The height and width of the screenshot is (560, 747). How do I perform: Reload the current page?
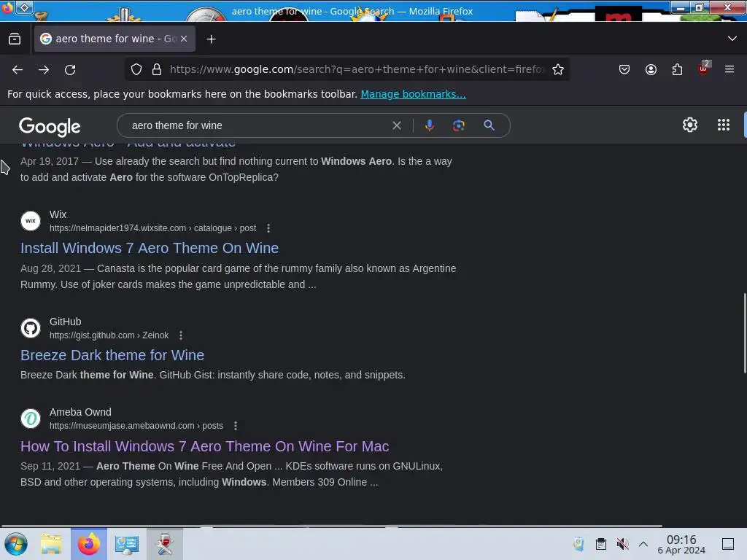pyautogui.click(x=70, y=69)
